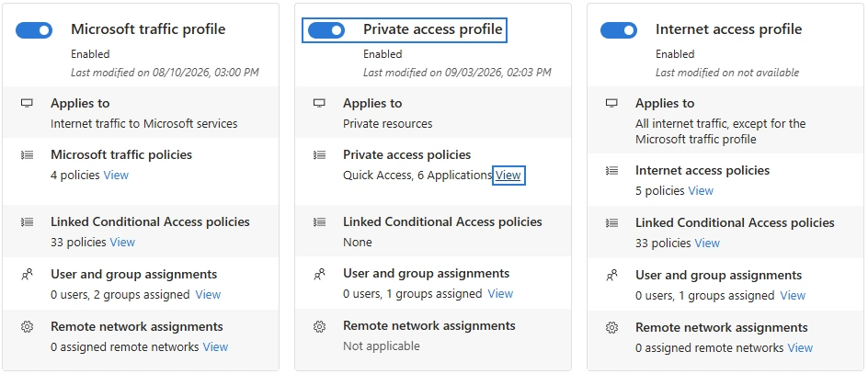This screenshot has height=374, width=868.
Task: Click users icon in Microsoft traffic profile card
Action: tap(27, 274)
